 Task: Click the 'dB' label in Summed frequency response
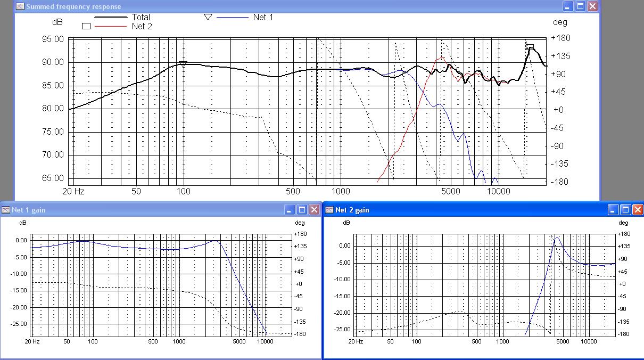click(57, 22)
